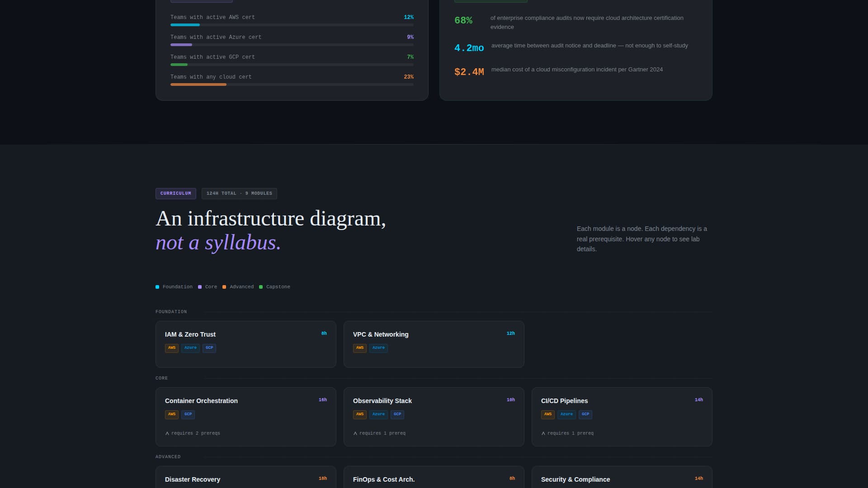Click the Foundation legend color square
This screenshot has width=868, height=488.
(x=157, y=287)
